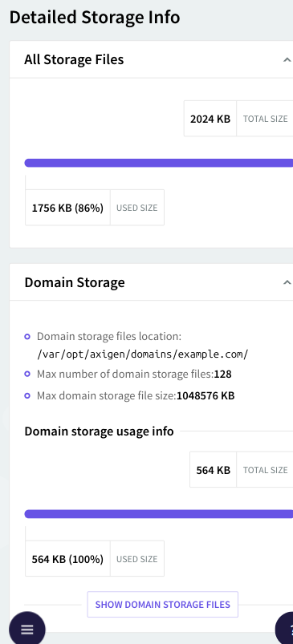Viewport: 293px width, 644px height.
Task: Click the All Storage Files usage progress bar
Action: [159, 163]
